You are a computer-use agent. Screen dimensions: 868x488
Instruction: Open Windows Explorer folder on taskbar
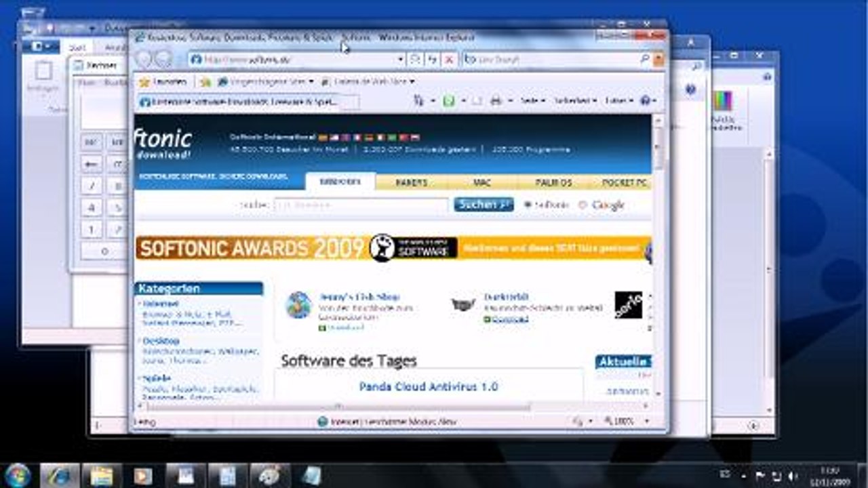coord(102,475)
